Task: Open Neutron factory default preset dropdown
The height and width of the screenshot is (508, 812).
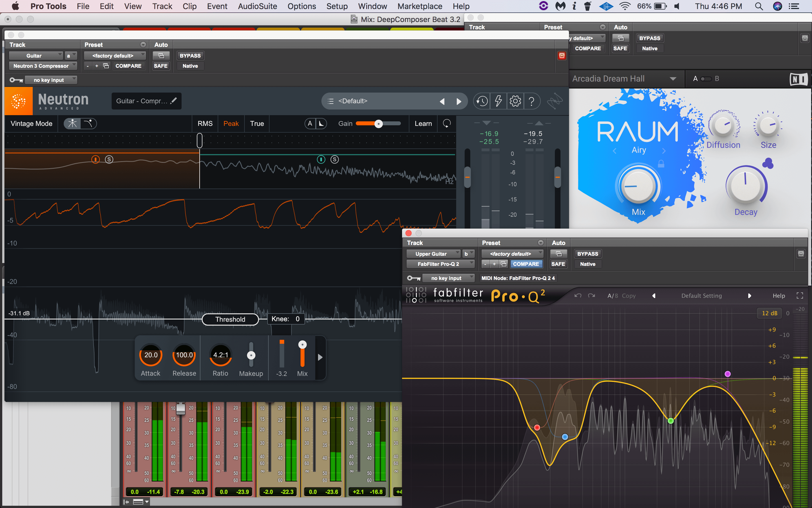Action: tap(115, 56)
